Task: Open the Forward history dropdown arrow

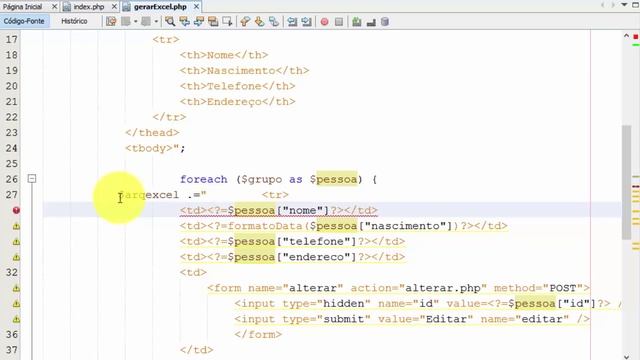Action: (156, 22)
